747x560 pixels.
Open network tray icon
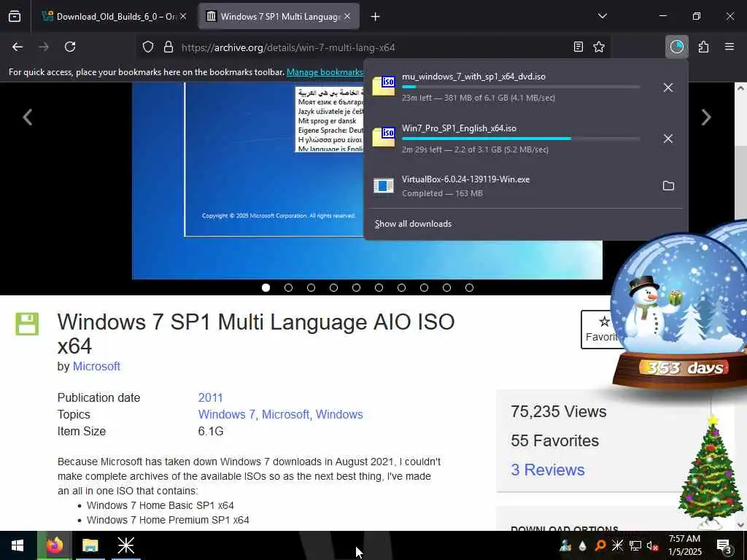(635, 545)
